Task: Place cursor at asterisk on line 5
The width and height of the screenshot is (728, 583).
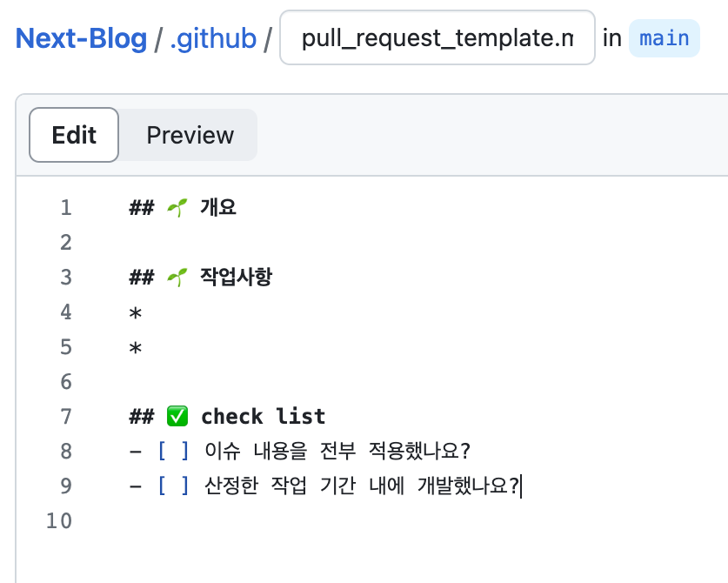Action: tap(135, 348)
